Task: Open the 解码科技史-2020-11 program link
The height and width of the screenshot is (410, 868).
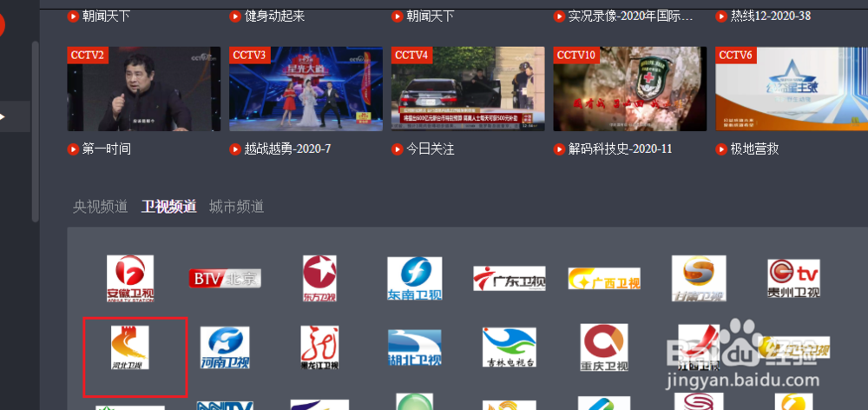Action: [620, 149]
